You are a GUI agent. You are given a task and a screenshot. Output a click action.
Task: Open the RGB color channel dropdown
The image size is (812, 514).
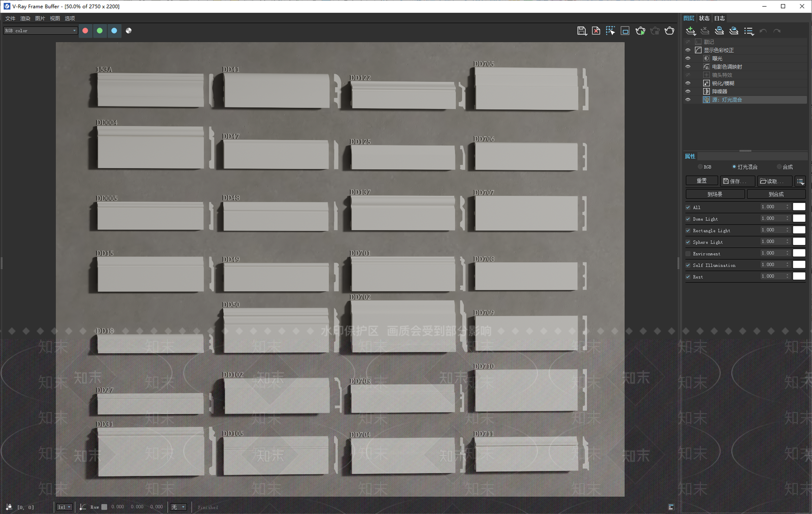40,31
